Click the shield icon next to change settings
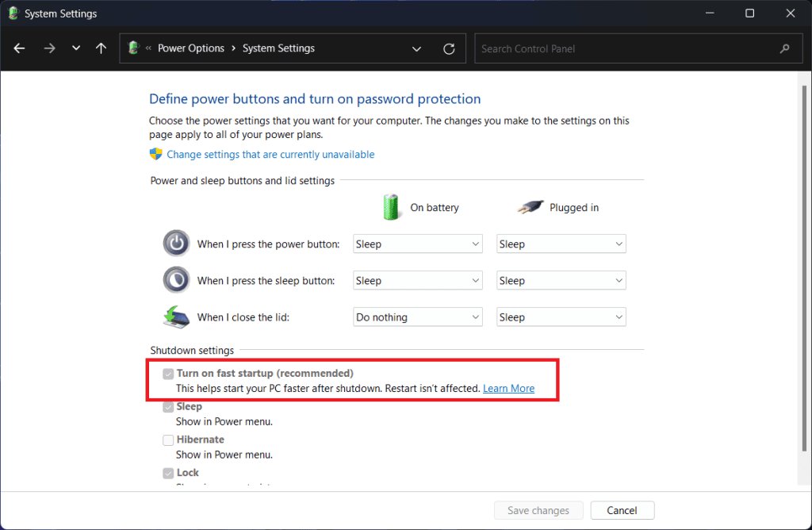The image size is (812, 530). pyautogui.click(x=155, y=154)
